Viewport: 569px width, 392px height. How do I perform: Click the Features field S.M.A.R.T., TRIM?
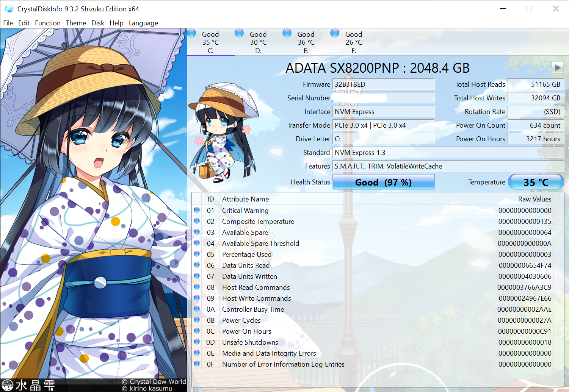[x=448, y=166]
